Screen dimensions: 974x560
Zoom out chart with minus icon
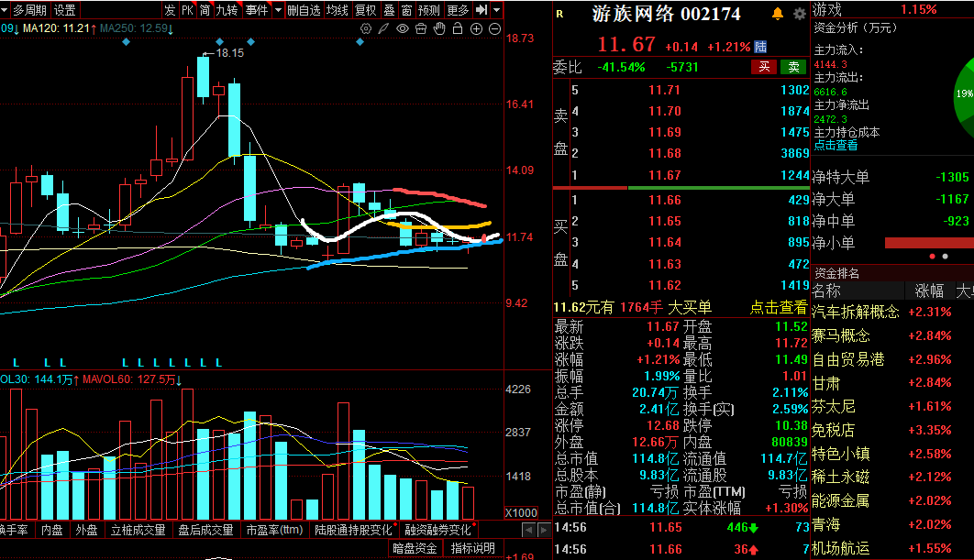click(x=495, y=28)
